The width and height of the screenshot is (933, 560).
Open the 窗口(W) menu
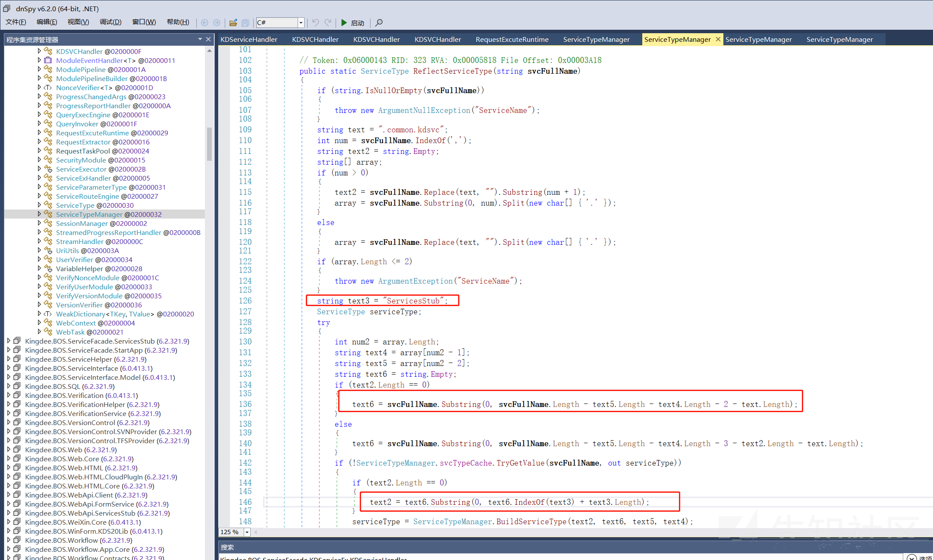pyautogui.click(x=144, y=22)
